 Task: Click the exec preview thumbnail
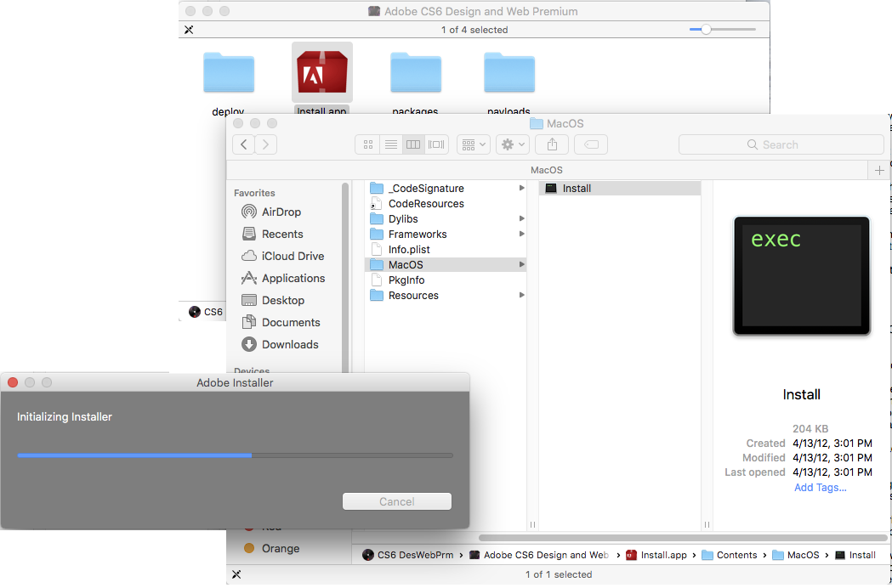click(802, 276)
